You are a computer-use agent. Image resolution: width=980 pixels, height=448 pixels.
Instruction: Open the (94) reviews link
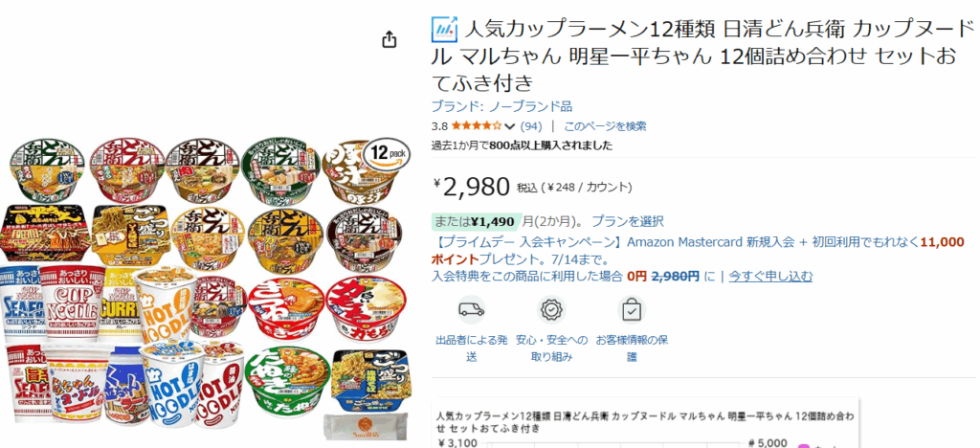coord(530,126)
